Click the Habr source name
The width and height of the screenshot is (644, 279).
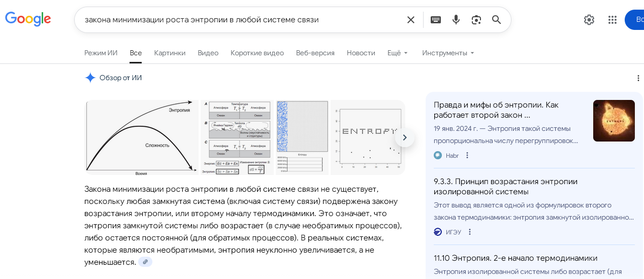coord(452,156)
